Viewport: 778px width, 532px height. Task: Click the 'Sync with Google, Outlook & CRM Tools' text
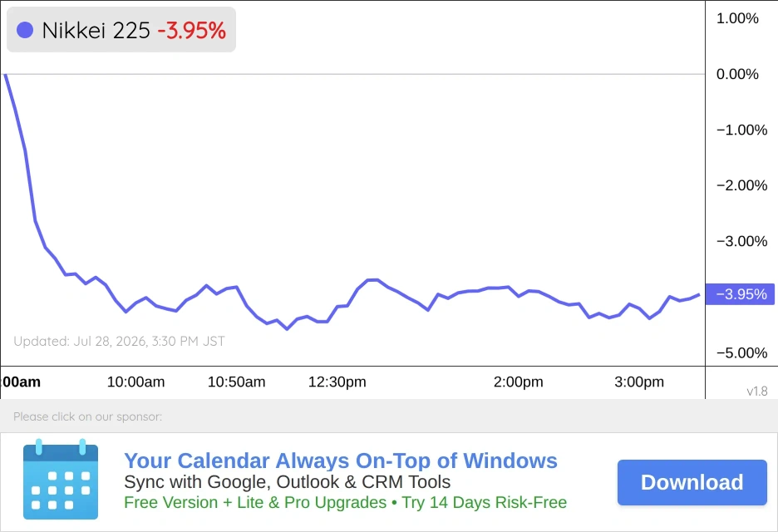pos(288,482)
